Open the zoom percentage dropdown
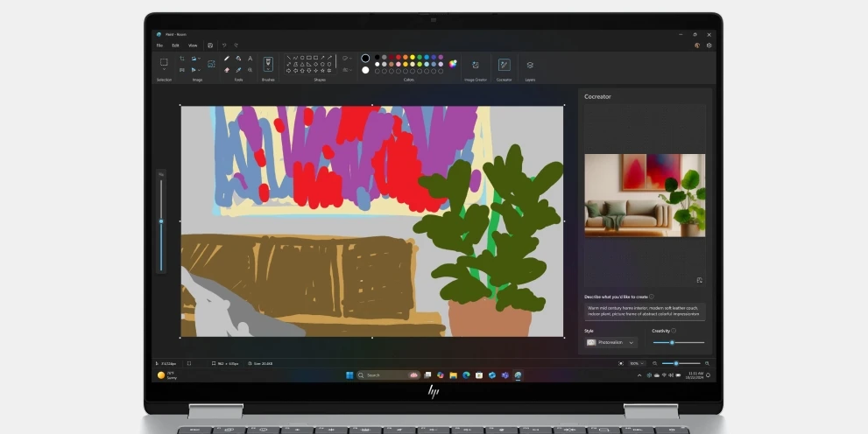The width and height of the screenshot is (868, 434). pyautogui.click(x=637, y=363)
